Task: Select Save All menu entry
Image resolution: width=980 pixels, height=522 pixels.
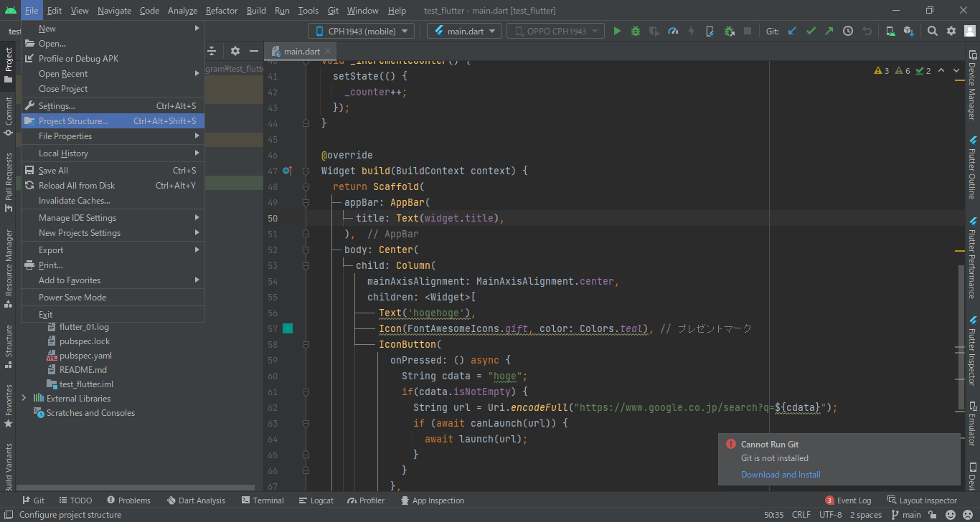Action: (113, 171)
